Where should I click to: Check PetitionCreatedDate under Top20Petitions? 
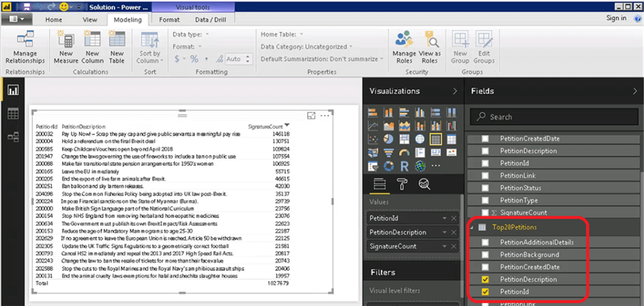point(485,267)
